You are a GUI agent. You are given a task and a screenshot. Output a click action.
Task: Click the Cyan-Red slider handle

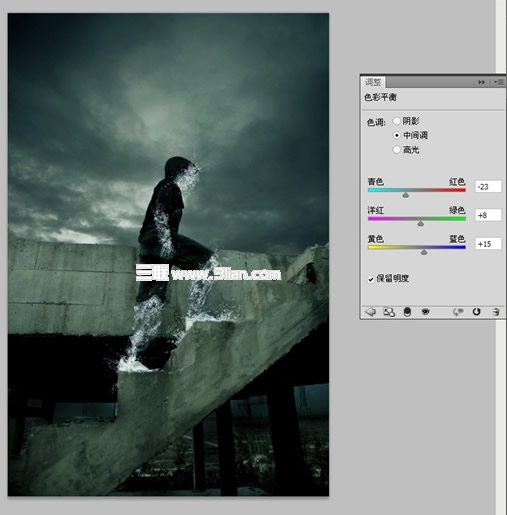[x=405, y=195]
